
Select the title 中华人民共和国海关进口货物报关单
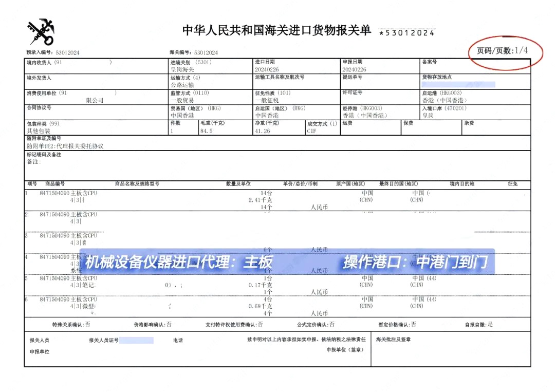point(276,30)
